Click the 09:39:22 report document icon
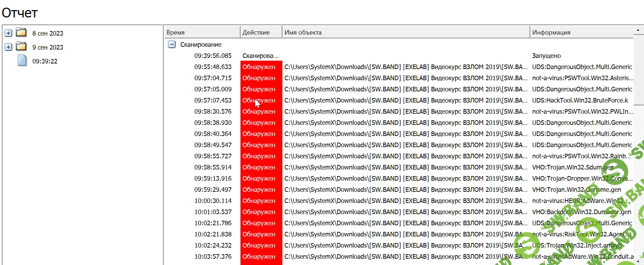644x265 pixels. [22, 61]
